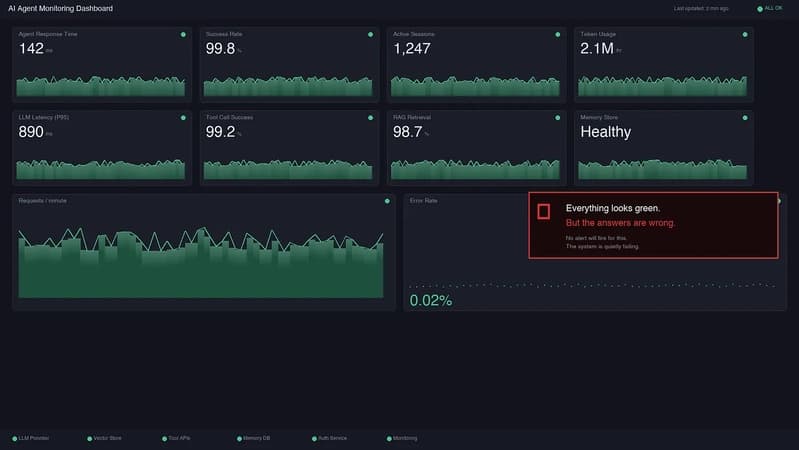The image size is (799, 450).
Task: Select the Auth Service footer label
Action: [x=332, y=438]
